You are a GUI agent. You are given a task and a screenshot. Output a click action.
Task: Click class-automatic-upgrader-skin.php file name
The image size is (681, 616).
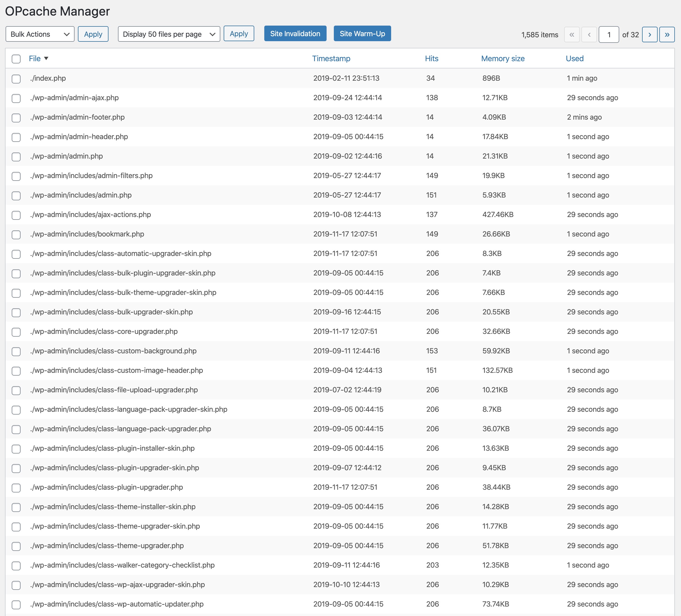[121, 253]
